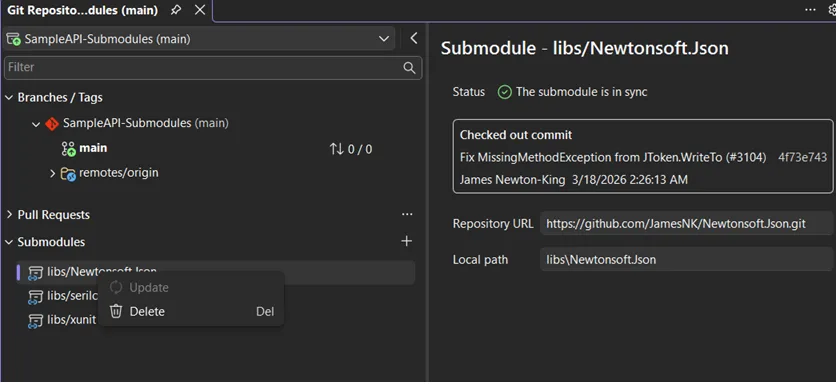Select the libs/serilog submodule
Screen dimensions: 839x387
[x=72, y=296]
